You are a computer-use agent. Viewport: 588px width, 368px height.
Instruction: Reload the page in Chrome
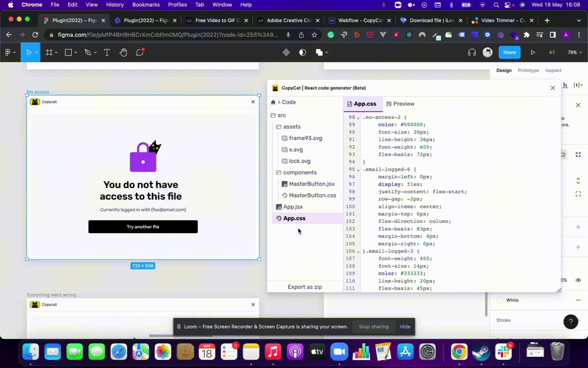(35, 35)
